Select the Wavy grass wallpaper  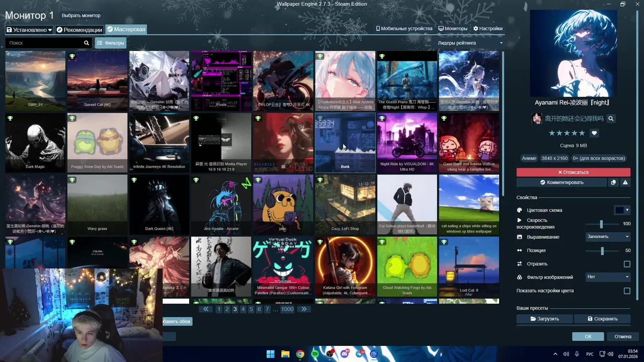click(x=97, y=205)
